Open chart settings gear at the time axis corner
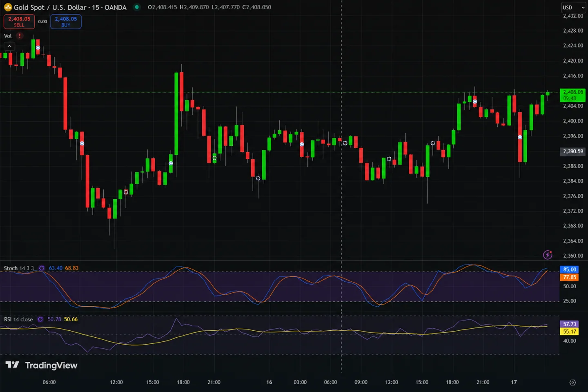Image resolution: width=588 pixels, height=392 pixels. [572, 383]
